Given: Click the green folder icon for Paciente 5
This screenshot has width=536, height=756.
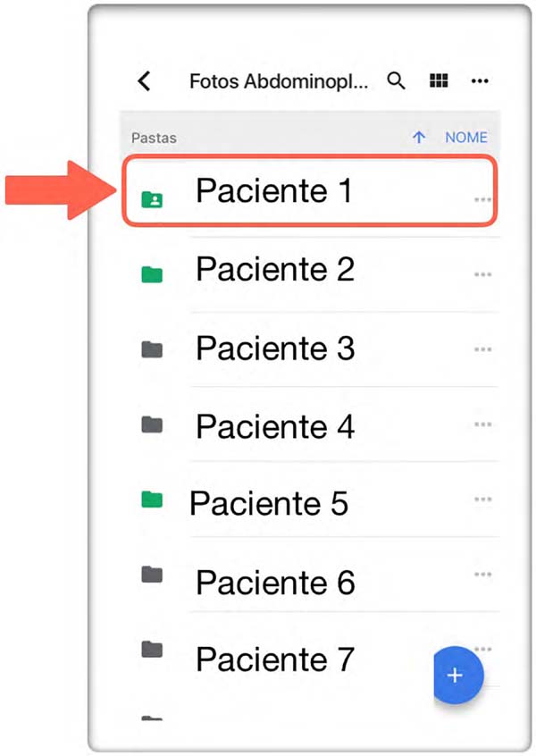Looking at the screenshot, I should [152, 499].
